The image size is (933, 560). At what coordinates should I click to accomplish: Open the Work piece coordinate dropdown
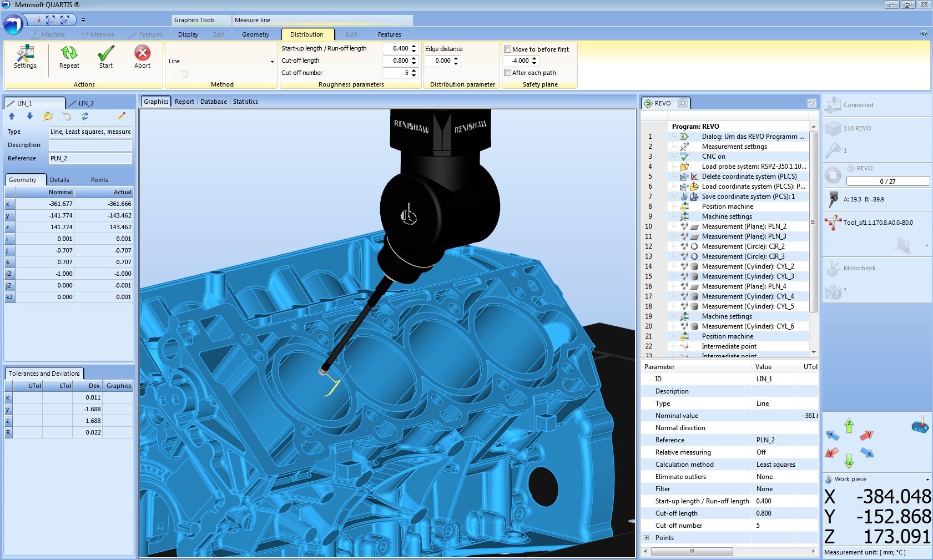[927, 480]
